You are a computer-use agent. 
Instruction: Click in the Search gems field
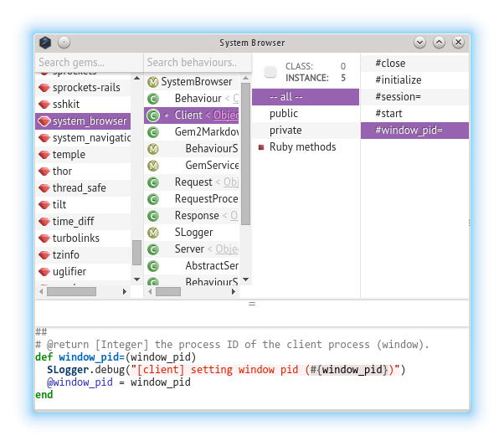pos(89,62)
